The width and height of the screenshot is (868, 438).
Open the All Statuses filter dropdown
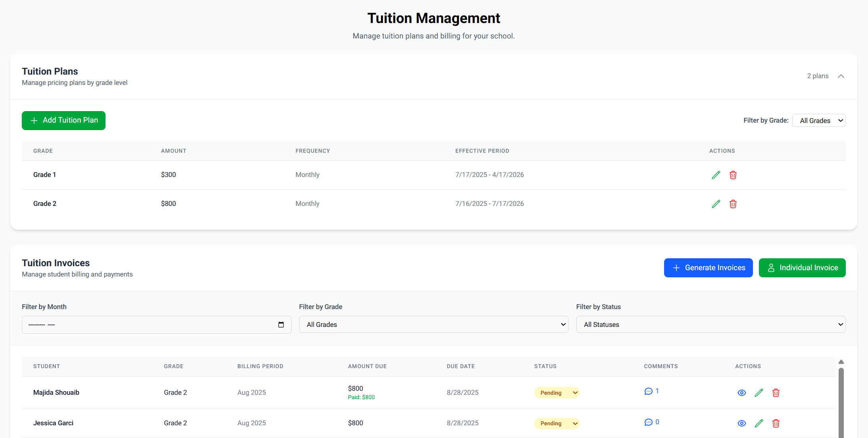(711, 325)
